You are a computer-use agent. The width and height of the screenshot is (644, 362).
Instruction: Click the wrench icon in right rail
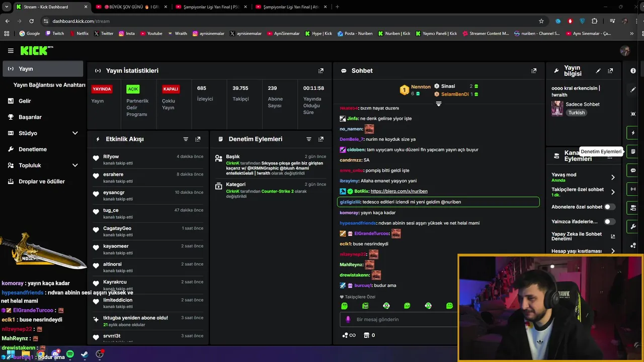[633, 227]
